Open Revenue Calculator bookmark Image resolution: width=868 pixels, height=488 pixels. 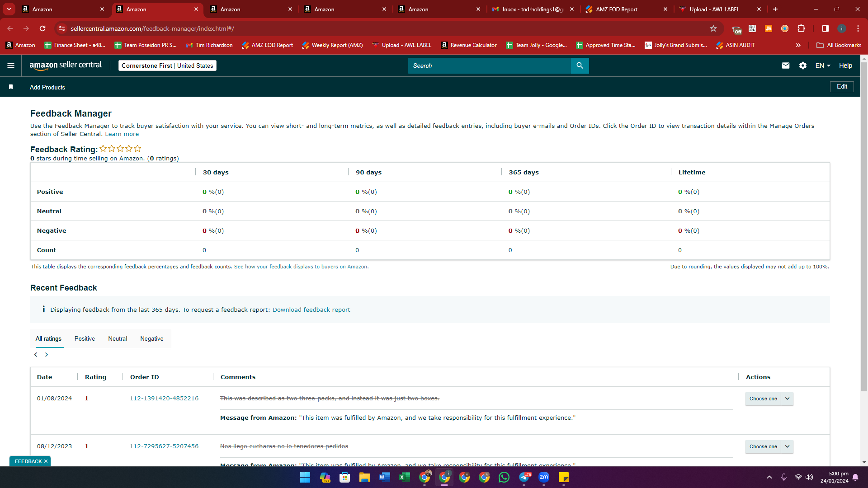click(x=469, y=45)
